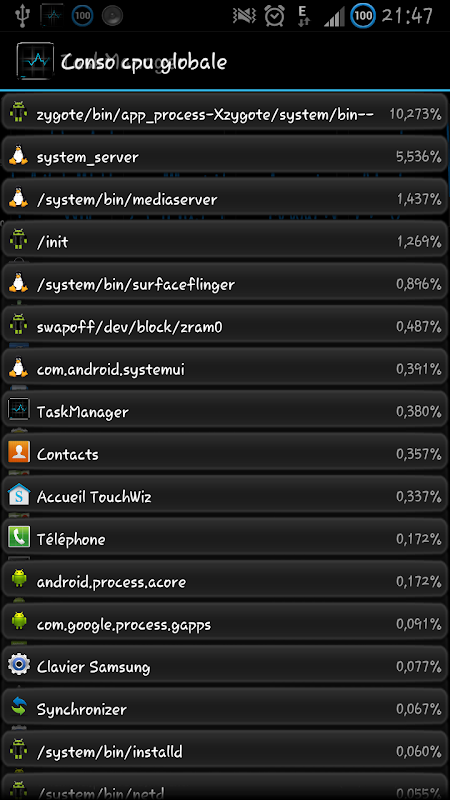The width and height of the screenshot is (450, 800).
Task: Select swapoff/dev/block/zram0 entry
Action: tap(225, 325)
